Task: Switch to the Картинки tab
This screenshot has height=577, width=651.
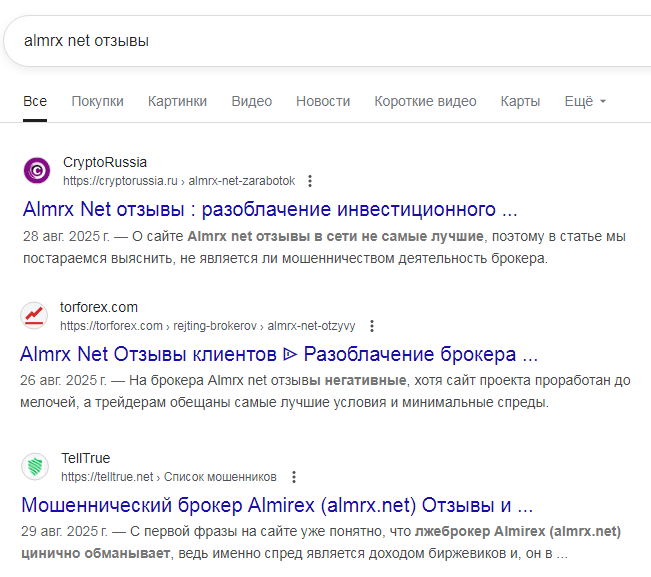Action: click(177, 101)
